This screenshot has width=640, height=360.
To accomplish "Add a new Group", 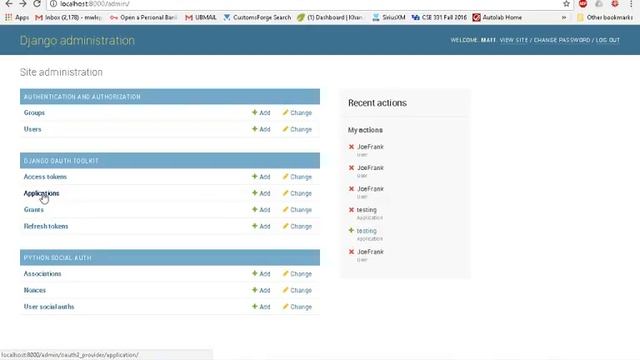I will click(261, 113).
